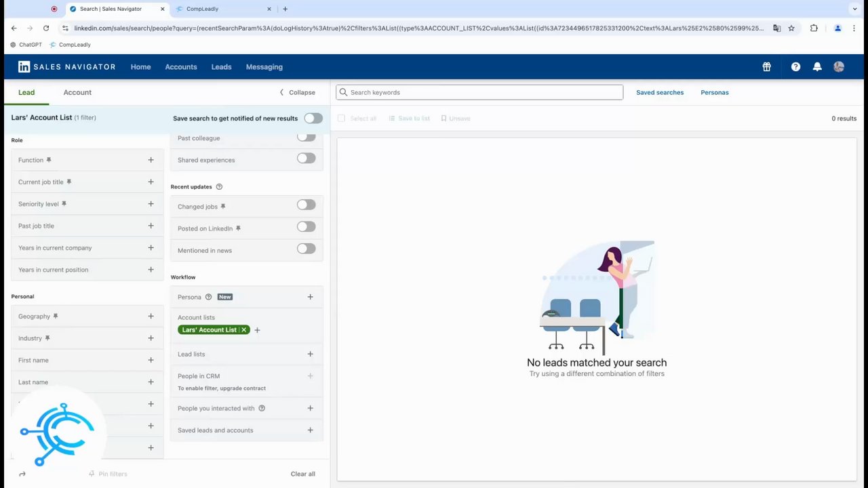
Task: Expand Past job title filter
Action: pyautogui.click(x=151, y=226)
